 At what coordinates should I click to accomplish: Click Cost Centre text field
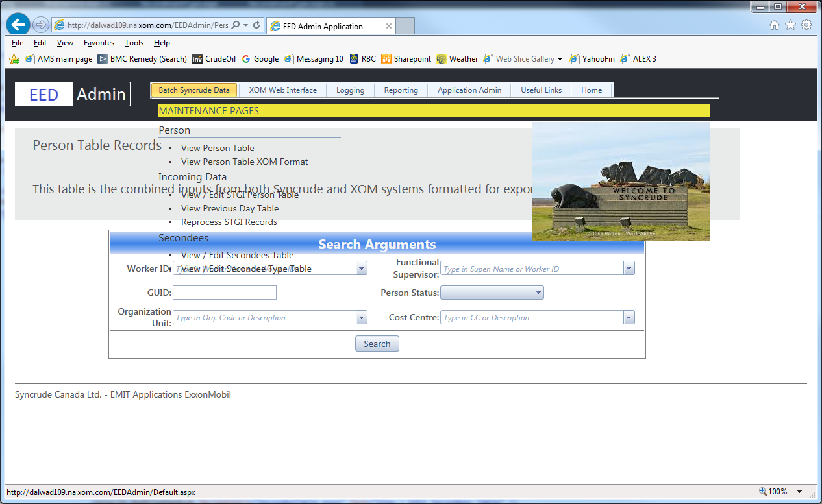[x=532, y=318]
